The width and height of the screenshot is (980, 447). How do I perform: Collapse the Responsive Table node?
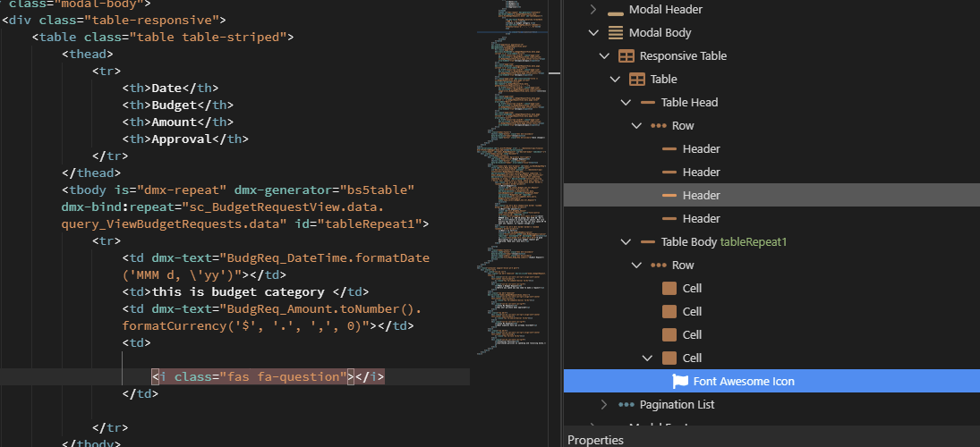(604, 56)
